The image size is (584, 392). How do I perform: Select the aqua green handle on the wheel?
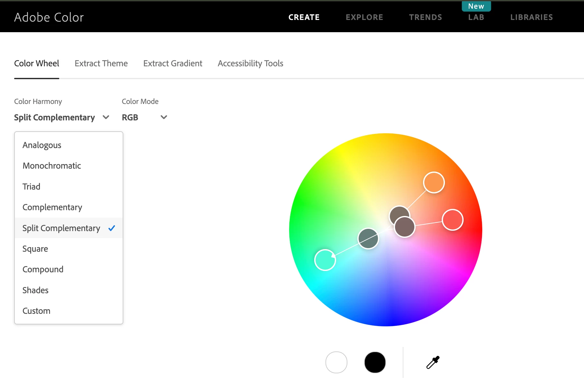[x=325, y=260]
